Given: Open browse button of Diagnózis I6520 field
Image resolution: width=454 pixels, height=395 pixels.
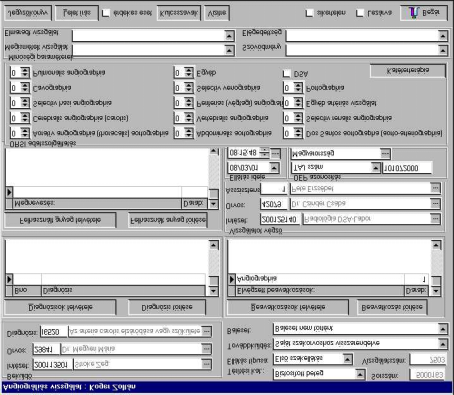Looking at the screenshot, I should point(206,331).
